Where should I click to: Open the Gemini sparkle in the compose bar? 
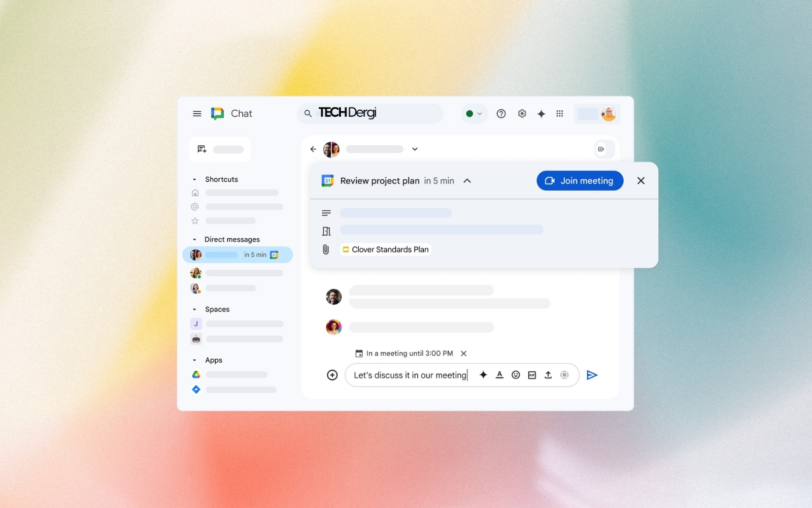(x=483, y=375)
